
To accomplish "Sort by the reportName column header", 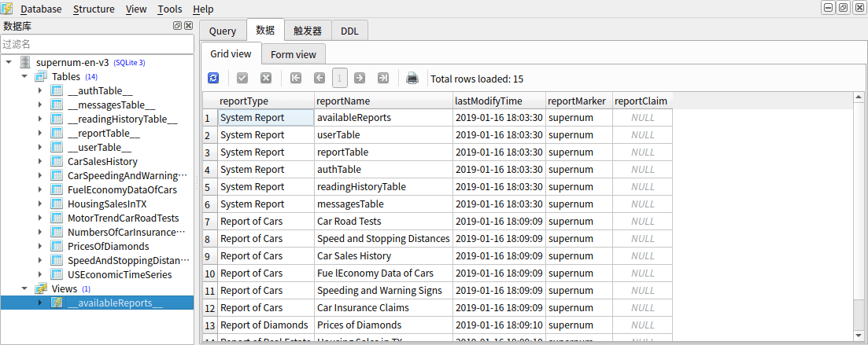I will 383,101.
